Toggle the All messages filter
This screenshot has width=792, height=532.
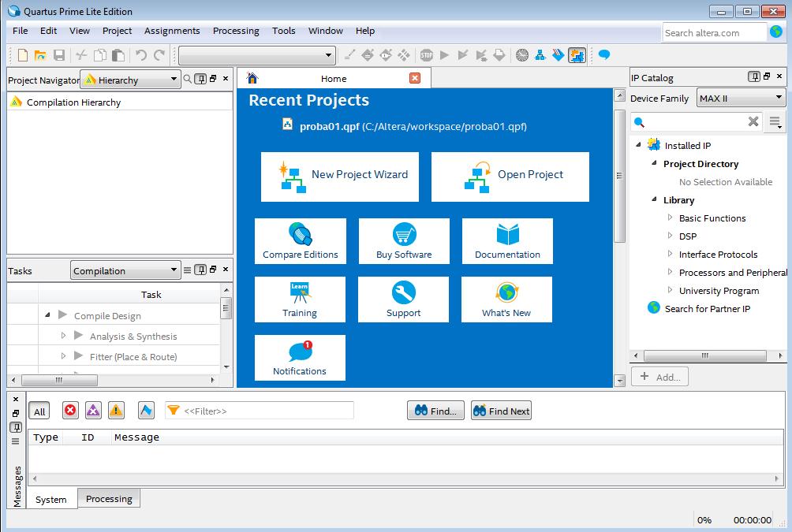[39, 411]
